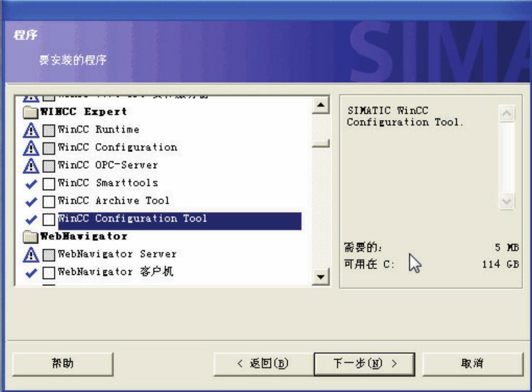Proceed with 下一步(N) button
This screenshot has height=392, width=532.
coord(365,364)
